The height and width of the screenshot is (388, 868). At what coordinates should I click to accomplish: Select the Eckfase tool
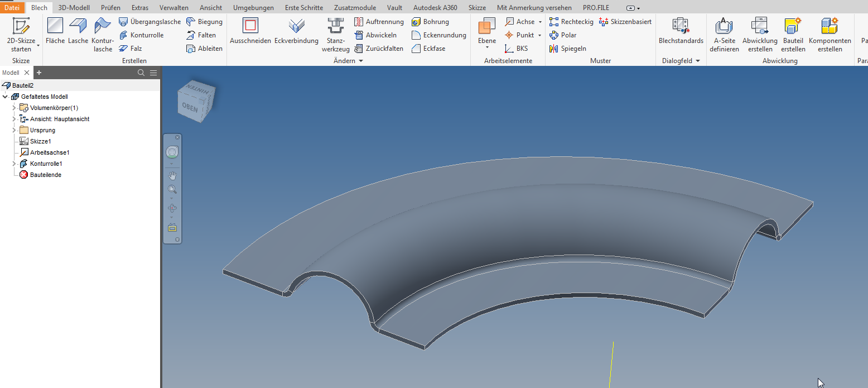pyautogui.click(x=428, y=48)
